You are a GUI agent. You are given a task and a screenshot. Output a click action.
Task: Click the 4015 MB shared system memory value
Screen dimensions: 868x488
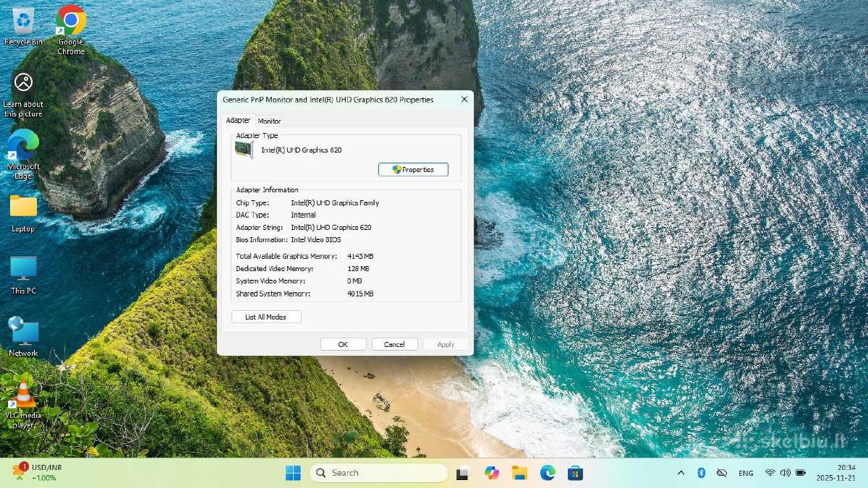click(x=360, y=294)
